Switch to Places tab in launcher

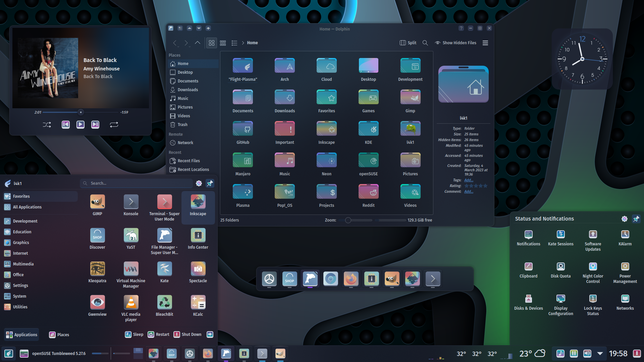point(59,335)
